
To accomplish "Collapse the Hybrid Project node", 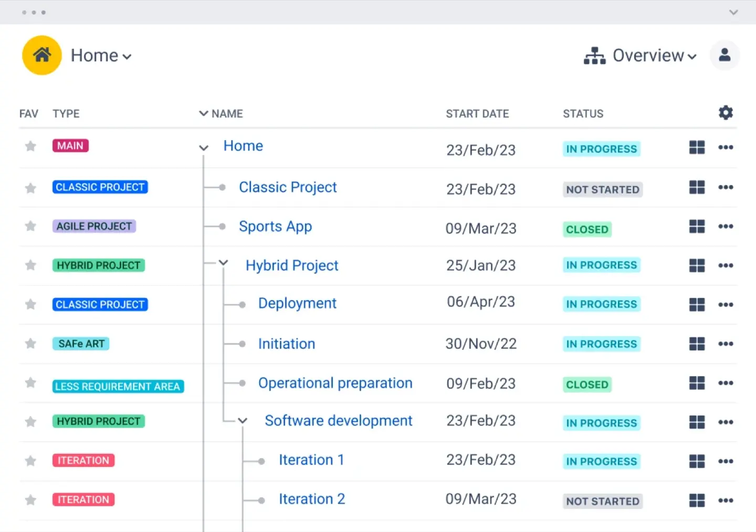I will pyautogui.click(x=224, y=263).
